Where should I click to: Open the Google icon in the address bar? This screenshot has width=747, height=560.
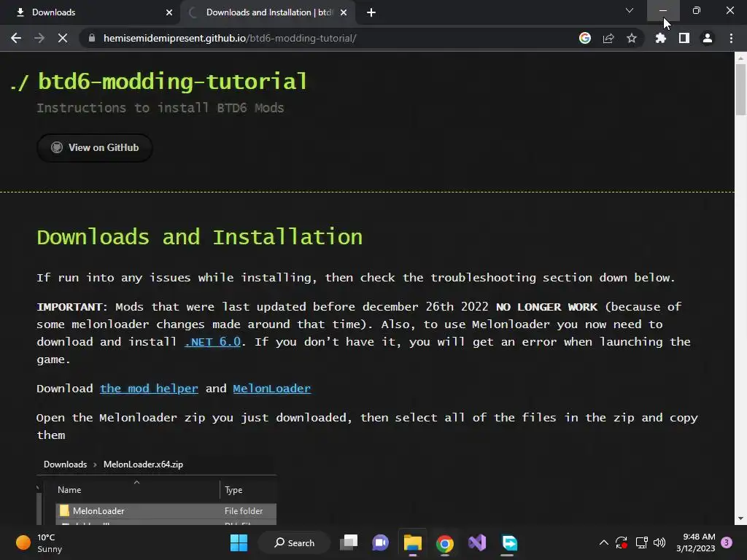click(585, 38)
